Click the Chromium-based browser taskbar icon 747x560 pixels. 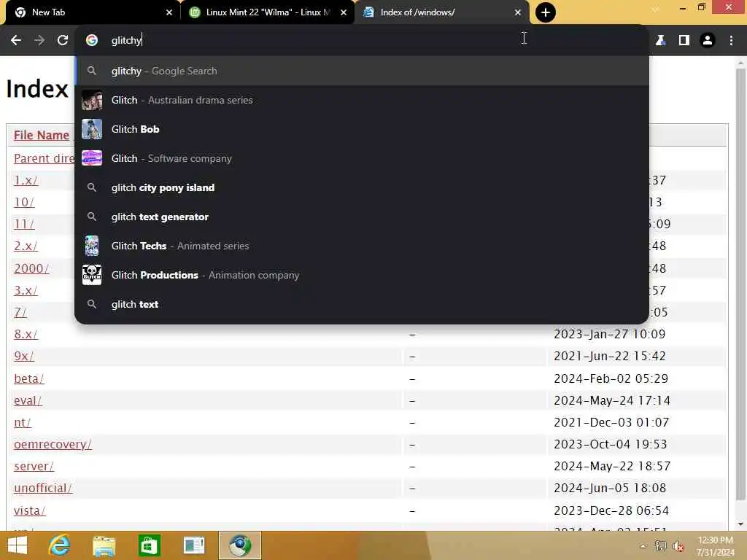point(239,545)
